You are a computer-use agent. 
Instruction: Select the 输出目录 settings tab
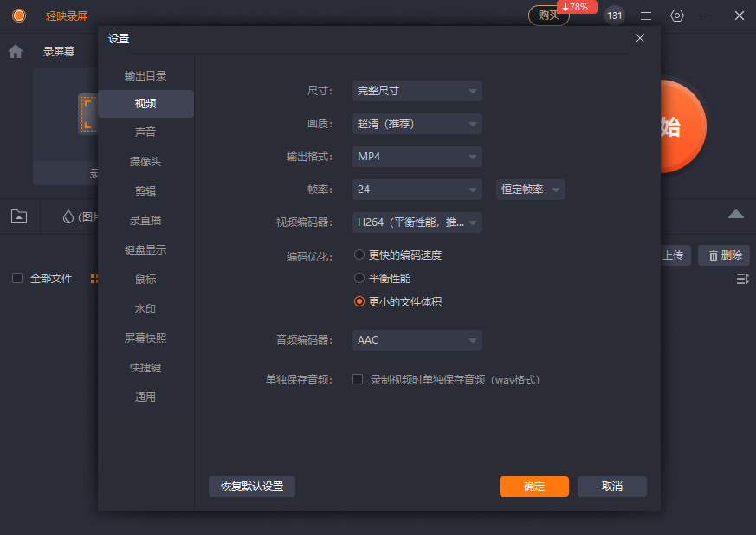tap(145, 75)
